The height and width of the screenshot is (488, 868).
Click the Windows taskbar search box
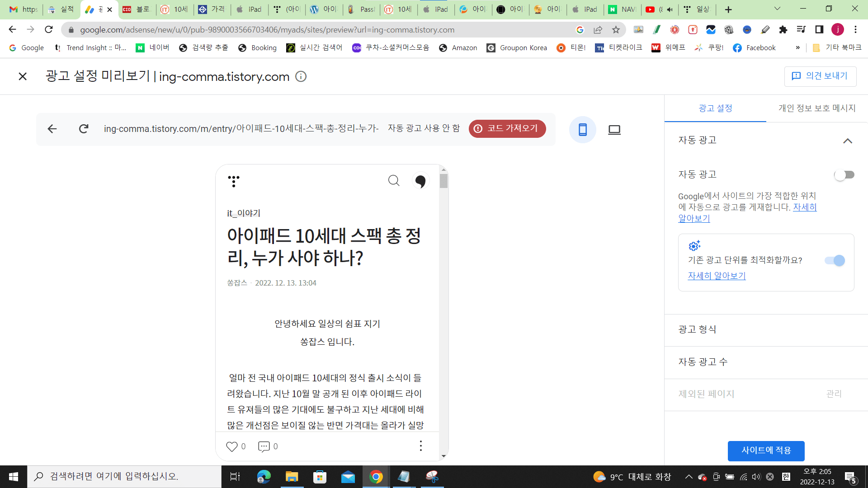click(x=124, y=477)
